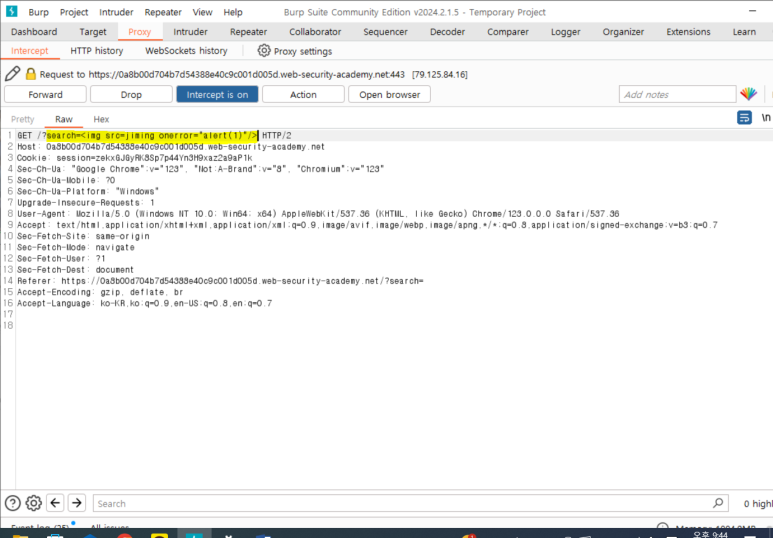The height and width of the screenshot is (538, 773).
Task: Open the Intruder menu in menu bar
Action: point(116,12)
